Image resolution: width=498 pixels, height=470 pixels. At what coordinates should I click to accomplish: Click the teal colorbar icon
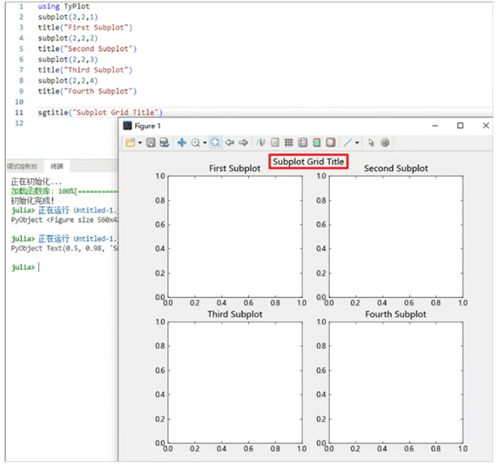[x=317, y=143]
